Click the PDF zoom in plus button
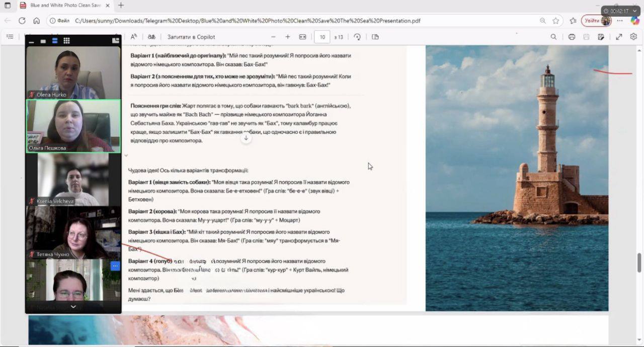Viewport: 644px width, 347px height. tap(288, 37)
